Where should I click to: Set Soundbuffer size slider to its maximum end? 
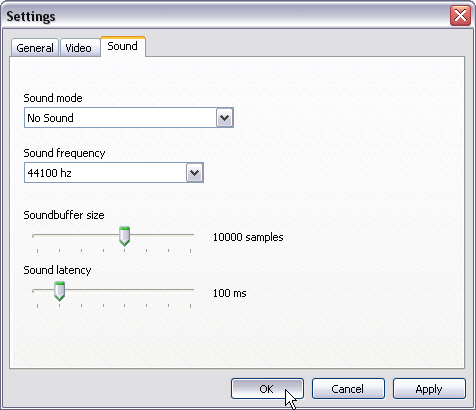pyautogui.click(x=190, y=236)
